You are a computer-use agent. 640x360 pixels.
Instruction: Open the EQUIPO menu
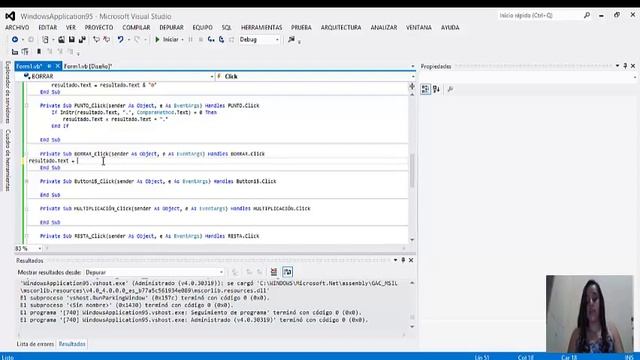pos(202,27)
